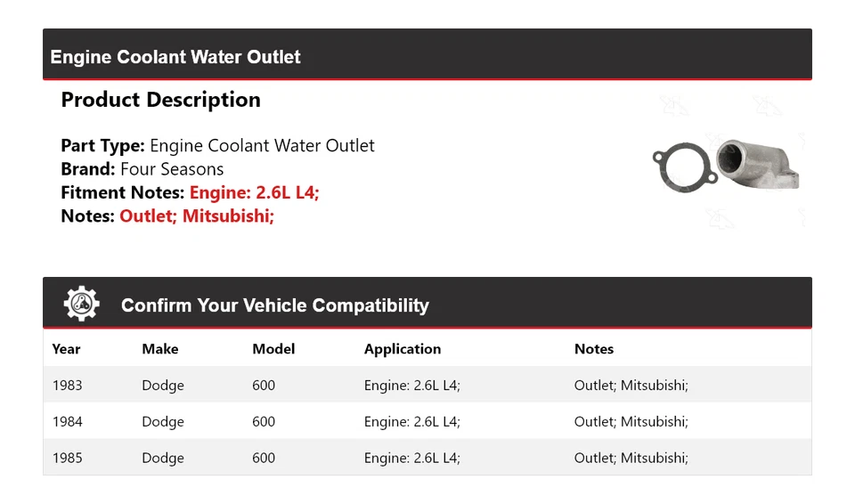Click the red Engine: 2.6L L4; fitment note
Viewport: 855px width, 504px height.
[x=254, y=192]
